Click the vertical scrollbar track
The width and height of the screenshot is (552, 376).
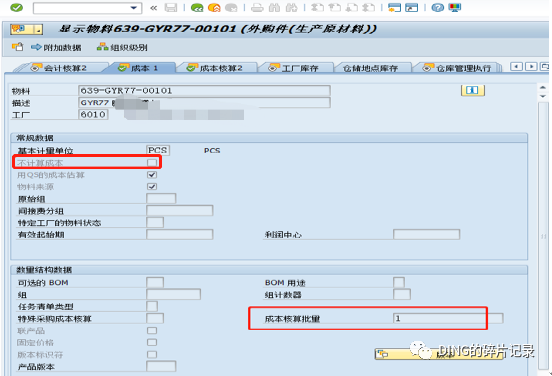544,236
